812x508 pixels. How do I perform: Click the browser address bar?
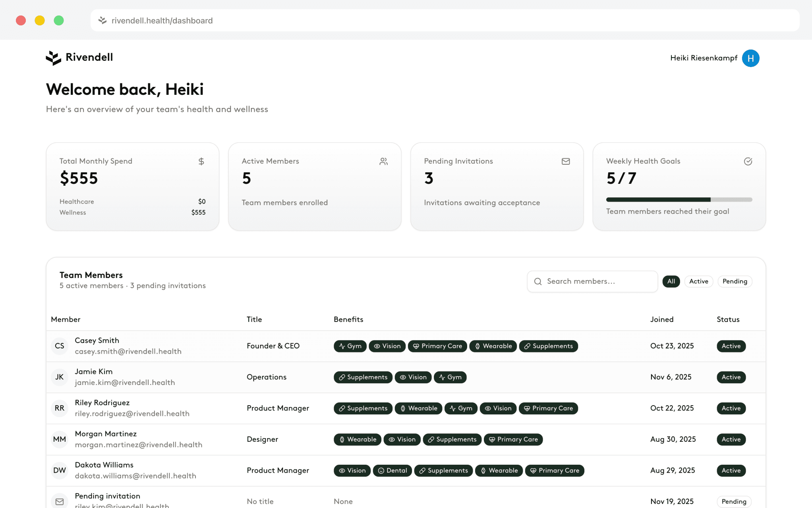coord(278,20)
